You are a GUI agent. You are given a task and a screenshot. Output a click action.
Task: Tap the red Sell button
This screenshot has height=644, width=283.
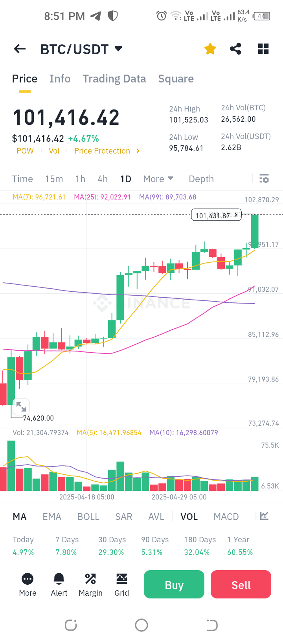point(241,584)
